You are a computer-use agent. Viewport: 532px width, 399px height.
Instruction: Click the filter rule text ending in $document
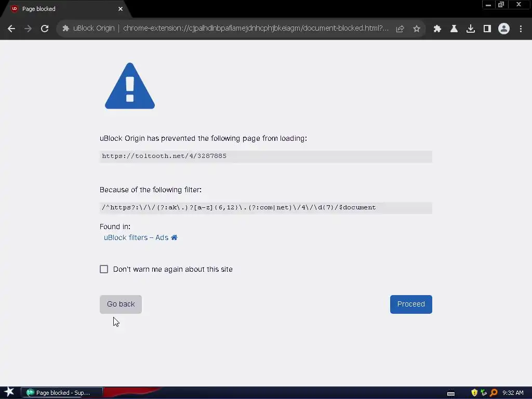coord(239,208)
